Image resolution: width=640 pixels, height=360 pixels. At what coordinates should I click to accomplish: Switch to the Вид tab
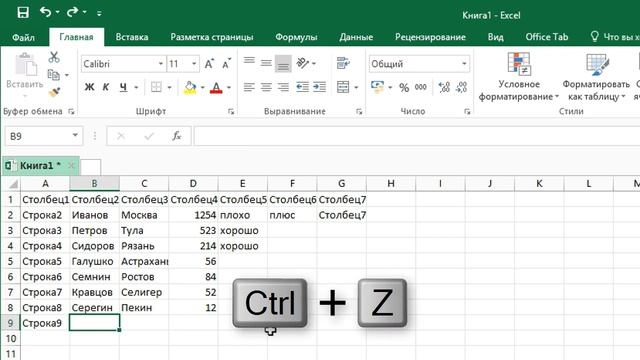[x=495, y=37]
